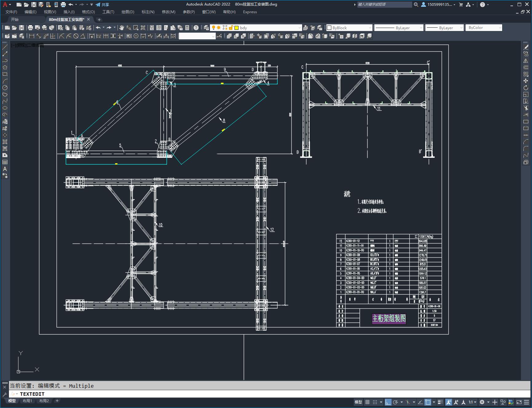Select the Angular dimension tool
The height and width of the screenshot is (408, 532).
click(83, 36)
